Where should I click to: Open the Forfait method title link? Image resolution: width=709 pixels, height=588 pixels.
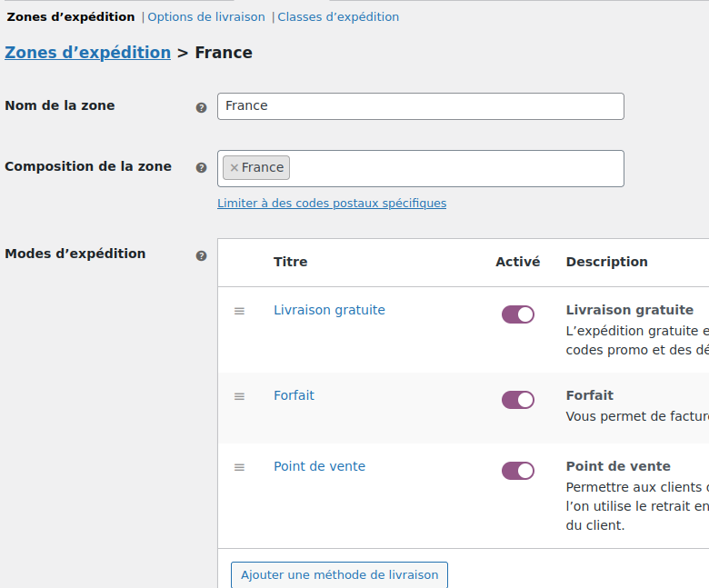(294, 395)
